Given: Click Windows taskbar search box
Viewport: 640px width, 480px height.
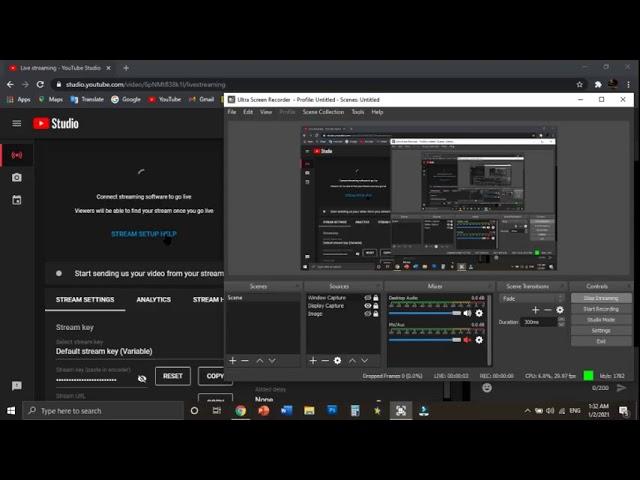Looking at the screenshot, I should coord(103,411).
